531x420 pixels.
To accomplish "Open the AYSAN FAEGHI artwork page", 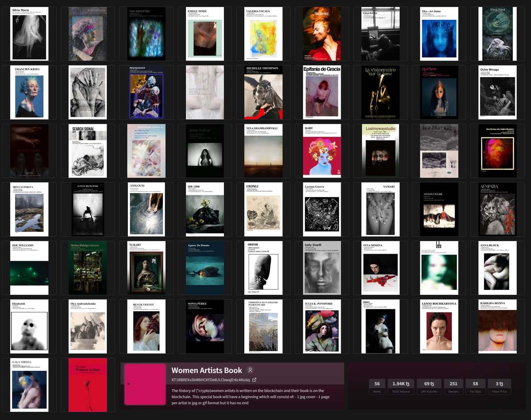I will tap(439, 209).
